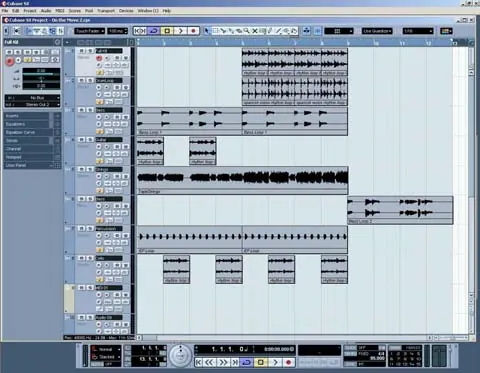
Task: Select the Object Selection arrow tool
Action: tap(207, 31)
